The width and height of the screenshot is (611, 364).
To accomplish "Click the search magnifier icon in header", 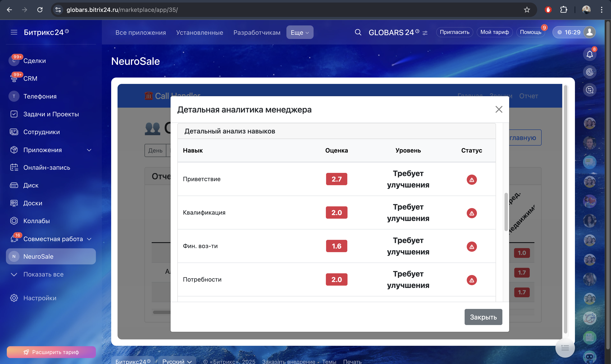I will click(358, 32).
